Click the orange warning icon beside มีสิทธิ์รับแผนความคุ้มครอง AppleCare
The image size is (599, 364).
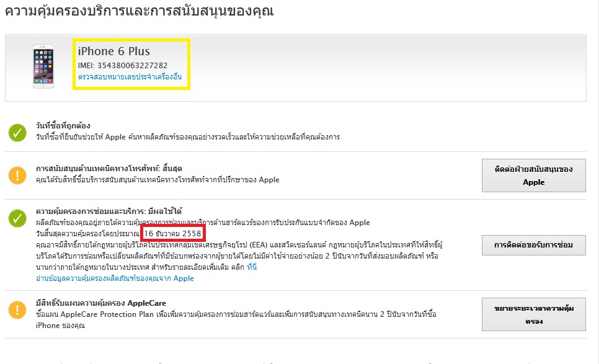tap(17, 310)
